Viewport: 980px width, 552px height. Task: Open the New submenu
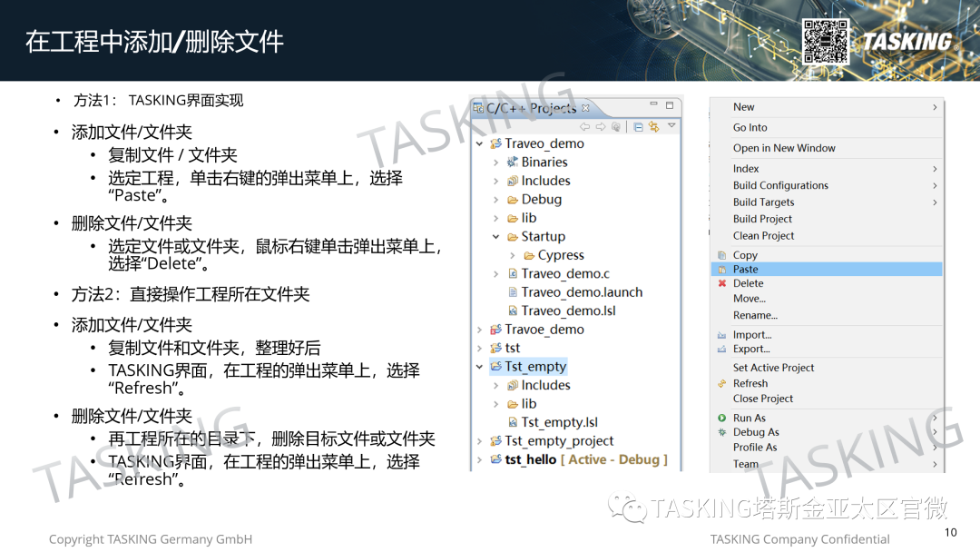click(x=827, y=107)
